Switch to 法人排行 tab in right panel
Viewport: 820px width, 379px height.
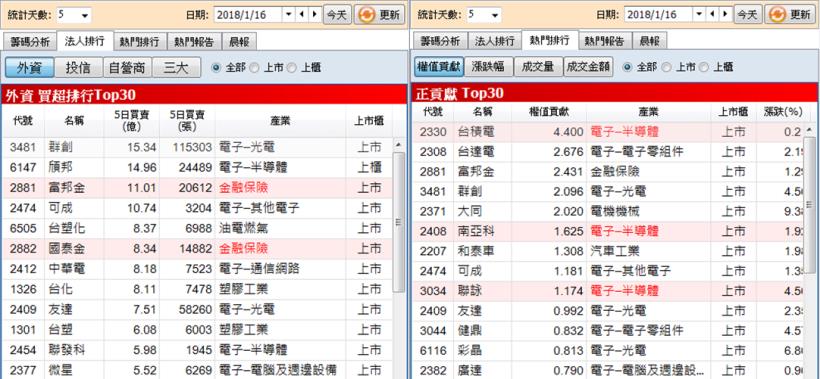point(495,41)
